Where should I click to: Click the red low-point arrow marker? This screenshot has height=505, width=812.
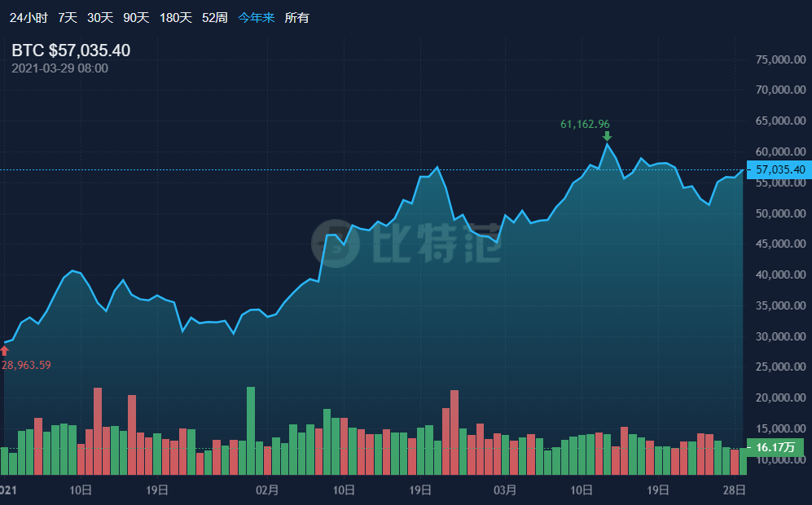coord(4,350)
